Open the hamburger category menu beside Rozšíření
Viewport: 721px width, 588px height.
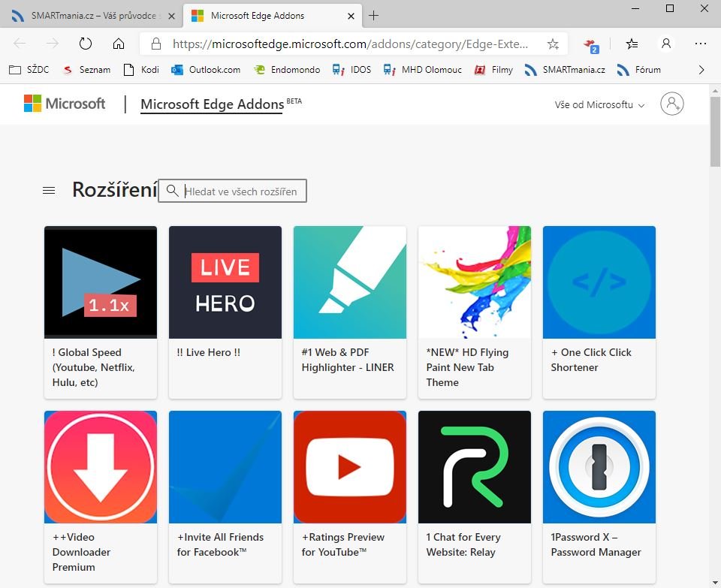pos(49,190)
